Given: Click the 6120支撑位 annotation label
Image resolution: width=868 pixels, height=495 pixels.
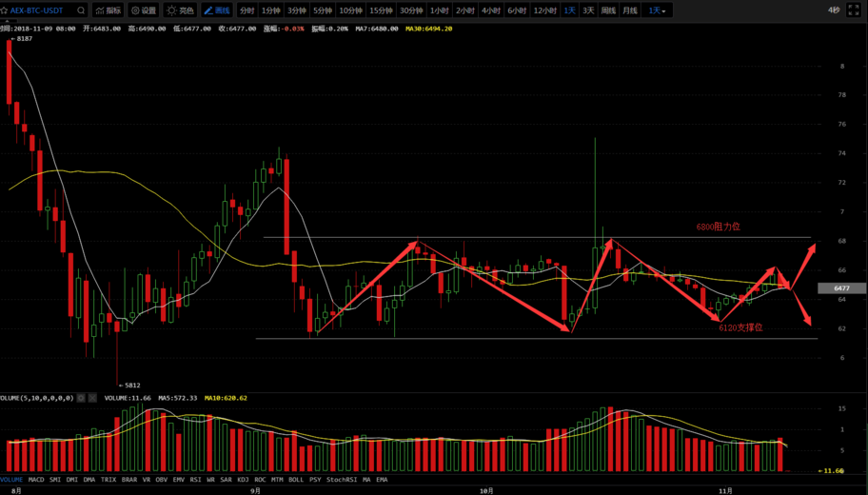Looking at the screenshot, I should tap(740, 327).
